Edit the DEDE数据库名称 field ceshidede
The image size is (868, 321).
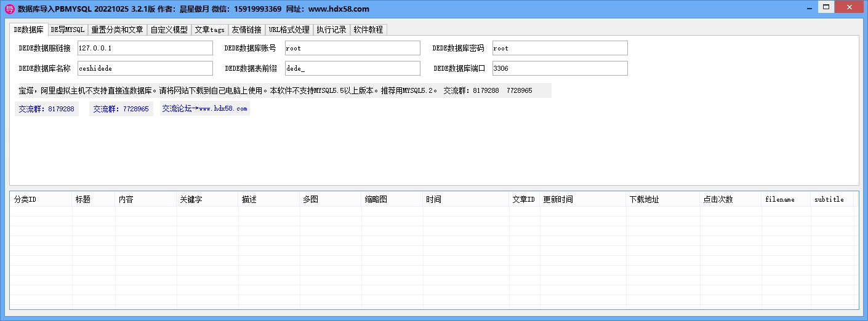click(x=145, y=68)
